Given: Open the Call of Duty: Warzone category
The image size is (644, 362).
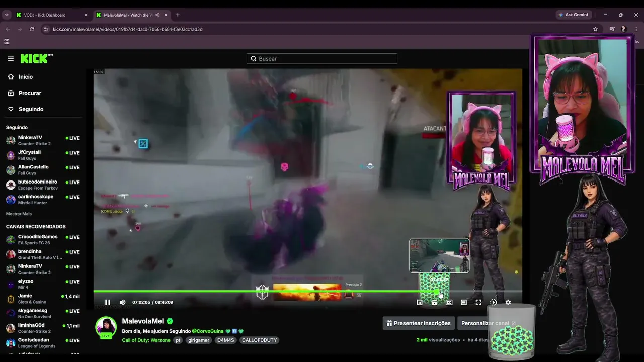Looking at the screenshot, I should (146, 340).
